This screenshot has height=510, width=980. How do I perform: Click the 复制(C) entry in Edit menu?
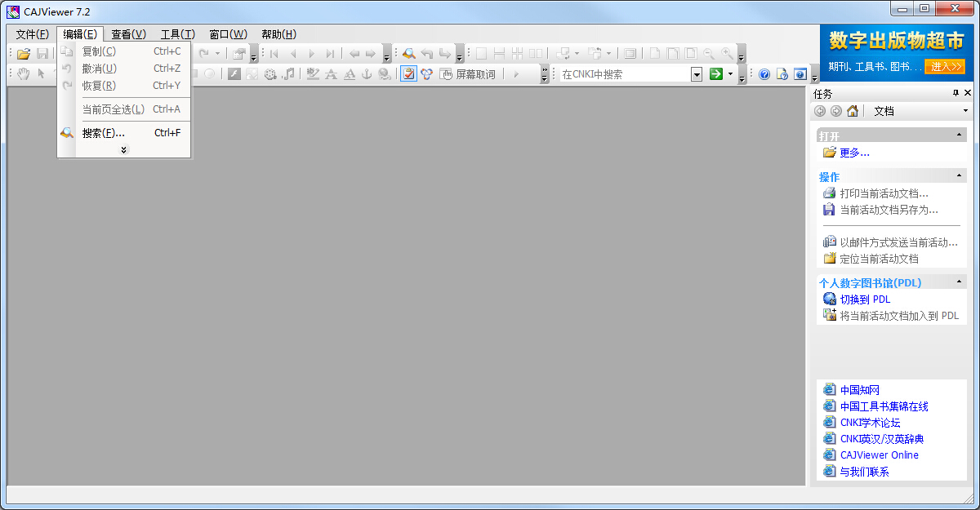click(x=124, y=51)
